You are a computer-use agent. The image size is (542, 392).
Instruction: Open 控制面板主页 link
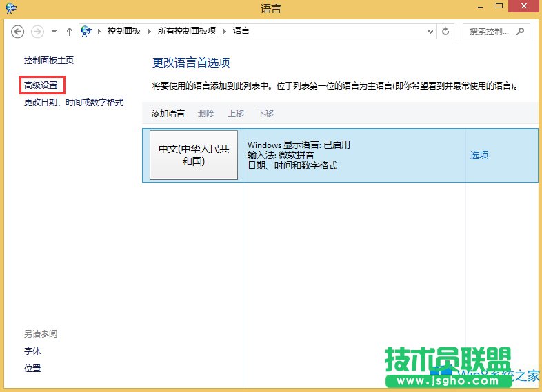pos(49,61)
